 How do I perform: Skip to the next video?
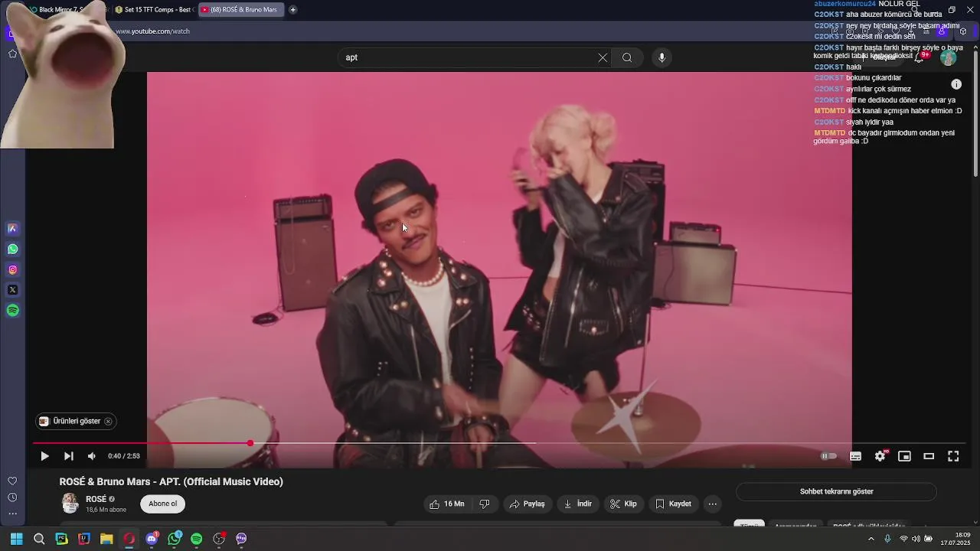tap(69, 456)
